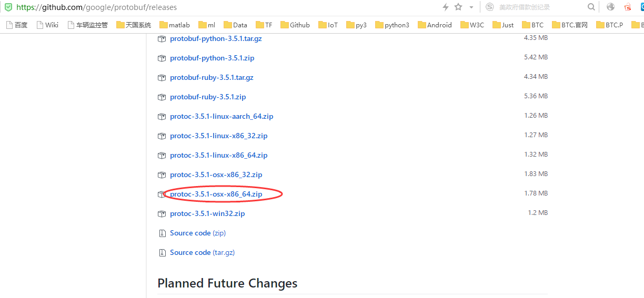The height and width of the screenshot is (298, 644).
Task: Open the BTC.官网 bookmark folder
Action: tap(570, 25)
